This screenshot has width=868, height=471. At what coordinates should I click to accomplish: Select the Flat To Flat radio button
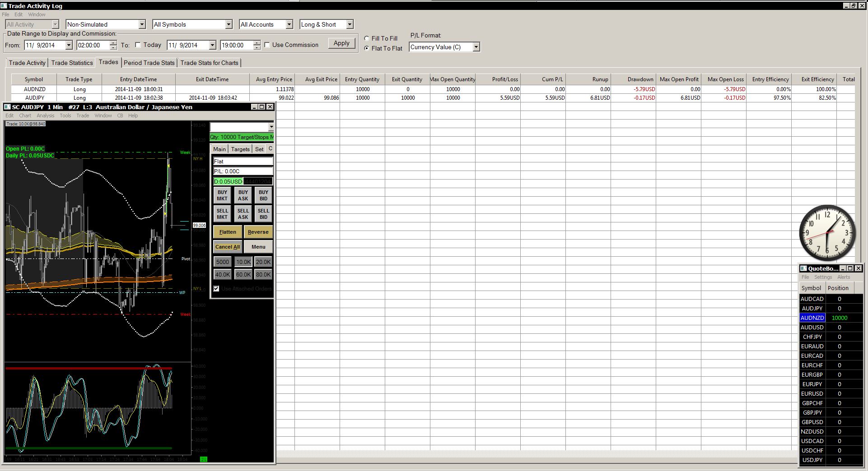click(367, 48)
